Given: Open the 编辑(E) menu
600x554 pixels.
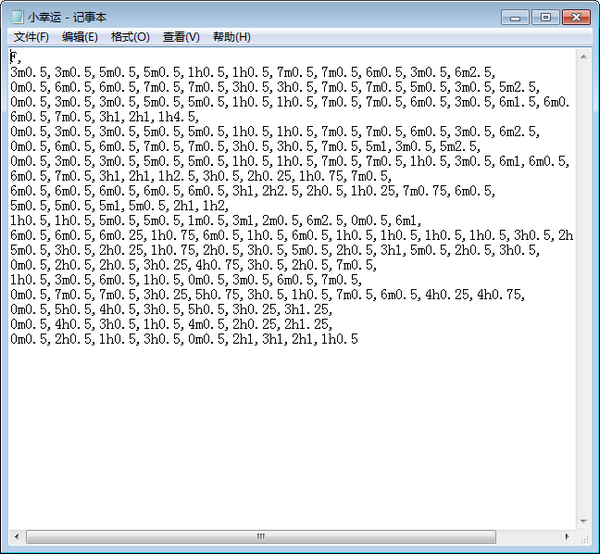Looking at the screenshot, I should [x=80, y=37].
